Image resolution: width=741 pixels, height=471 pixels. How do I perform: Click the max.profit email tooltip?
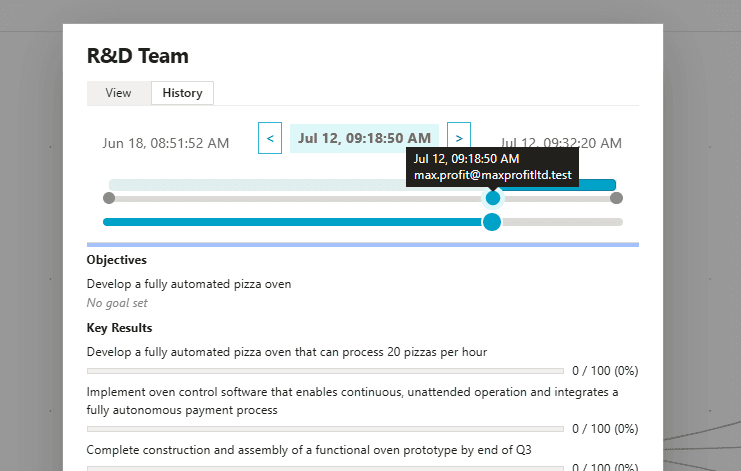click(494, 175)
